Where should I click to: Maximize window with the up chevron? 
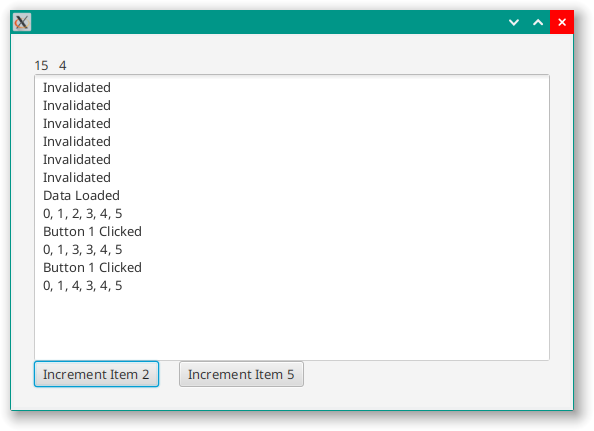[538, 22]
